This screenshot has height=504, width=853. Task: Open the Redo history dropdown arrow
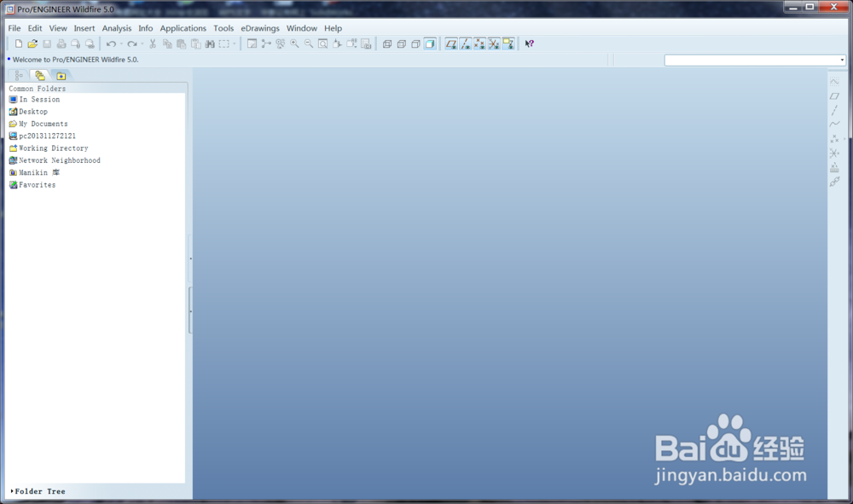point(142,44)
